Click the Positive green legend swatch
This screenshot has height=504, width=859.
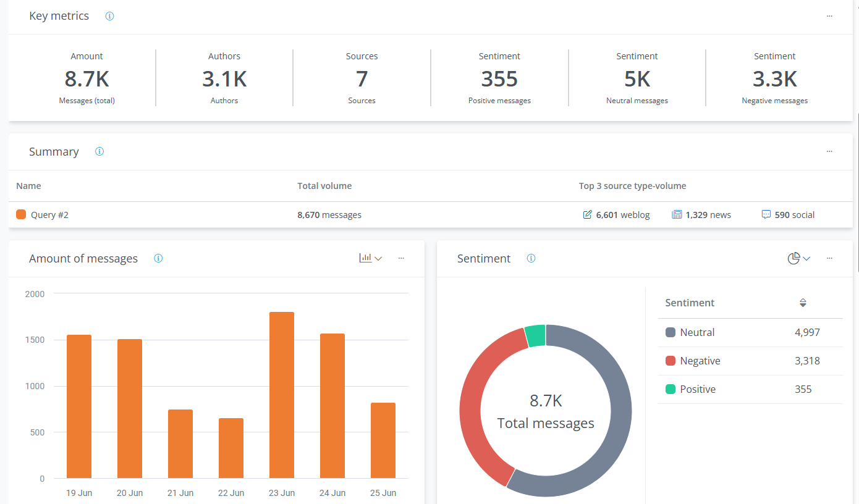pyautogui.click(x=671, y=389)
